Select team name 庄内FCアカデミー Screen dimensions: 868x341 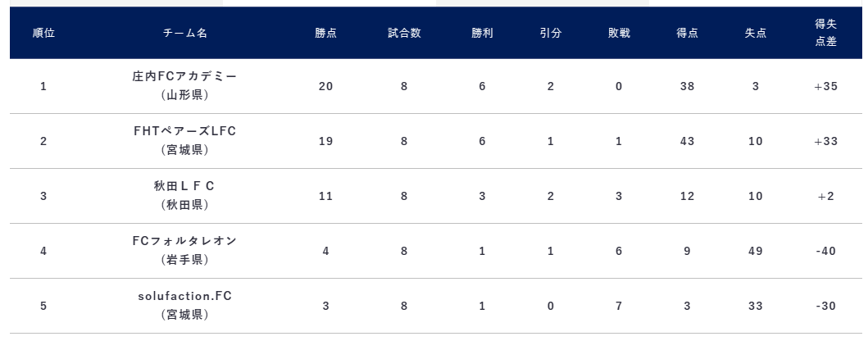tap(185, 76)
